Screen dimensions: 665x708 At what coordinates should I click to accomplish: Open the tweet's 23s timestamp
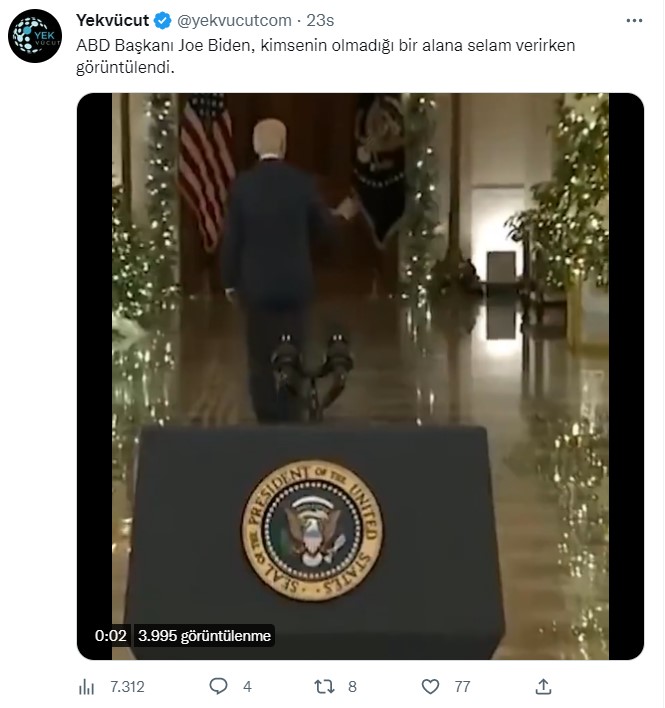point(320,19)
